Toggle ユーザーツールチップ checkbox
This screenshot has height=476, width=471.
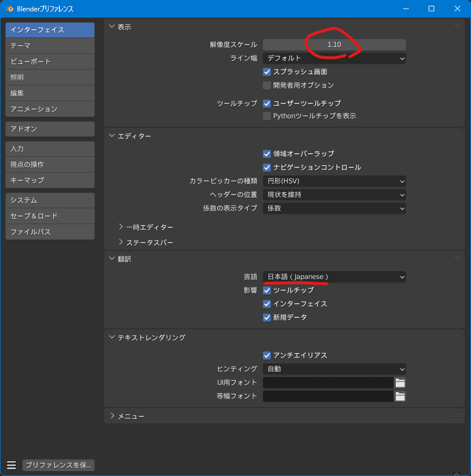(267, 104)
